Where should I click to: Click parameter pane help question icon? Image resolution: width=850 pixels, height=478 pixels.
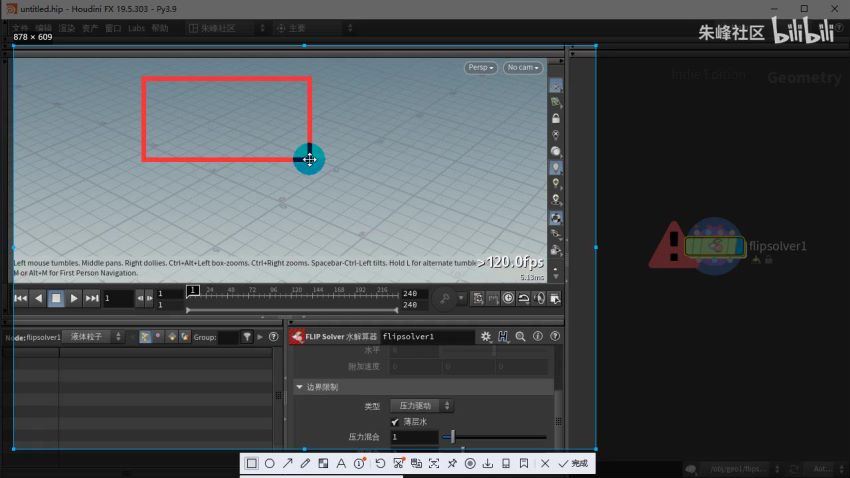[x=555, y=337]
